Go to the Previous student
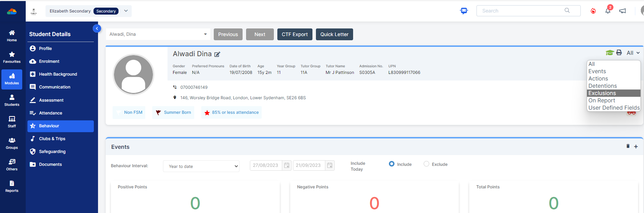Viewport: 644px width, 213px height. tap(228, 34)
